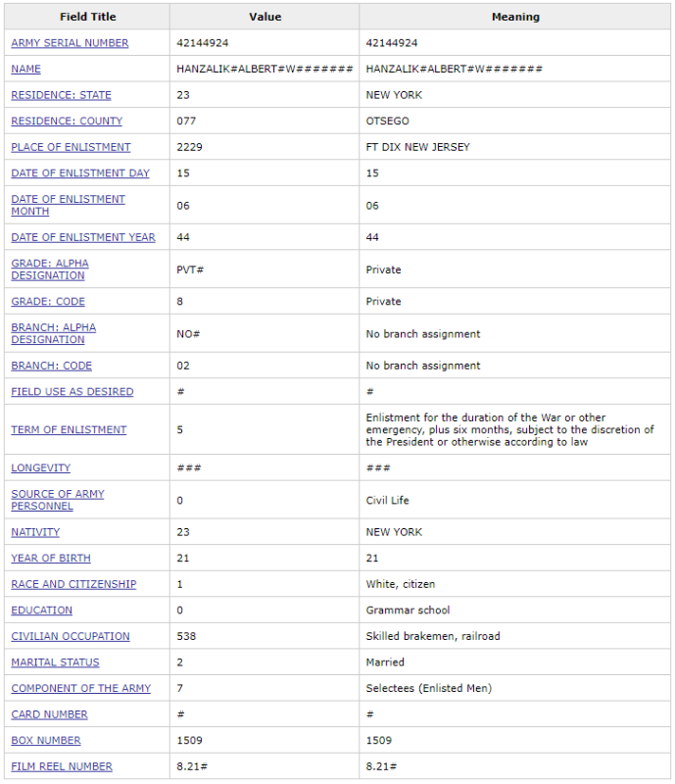Viewport: 675px width, 784px height.
Task: Follow the RESIDENCE: COUNTY link
Action: point(67,121)
